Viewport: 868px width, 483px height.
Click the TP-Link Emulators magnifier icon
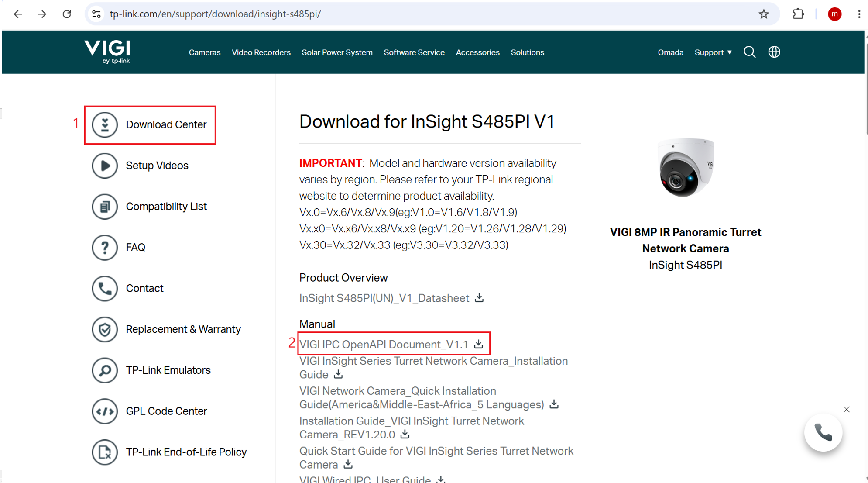pos(105,370)
